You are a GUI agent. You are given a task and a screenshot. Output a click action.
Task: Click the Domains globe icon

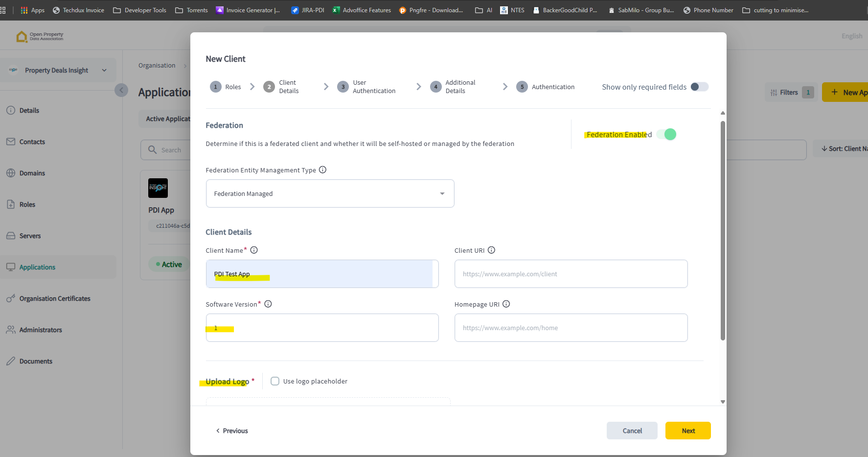coord(11,173)
